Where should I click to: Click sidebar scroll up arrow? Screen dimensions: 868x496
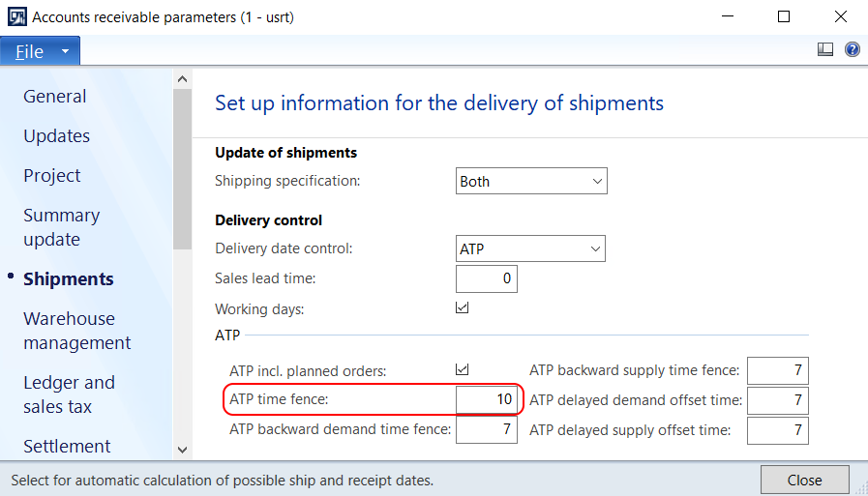click(182, 79)
